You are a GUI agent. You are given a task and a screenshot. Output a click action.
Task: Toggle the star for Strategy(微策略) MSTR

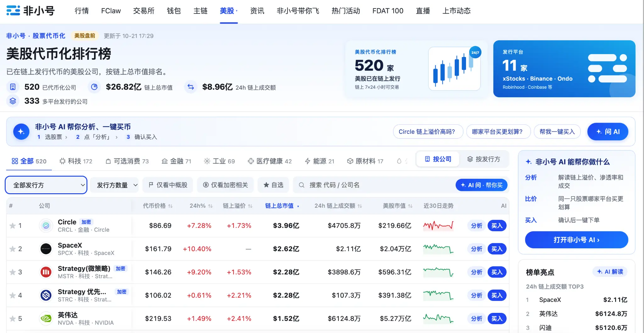point(13,272)
